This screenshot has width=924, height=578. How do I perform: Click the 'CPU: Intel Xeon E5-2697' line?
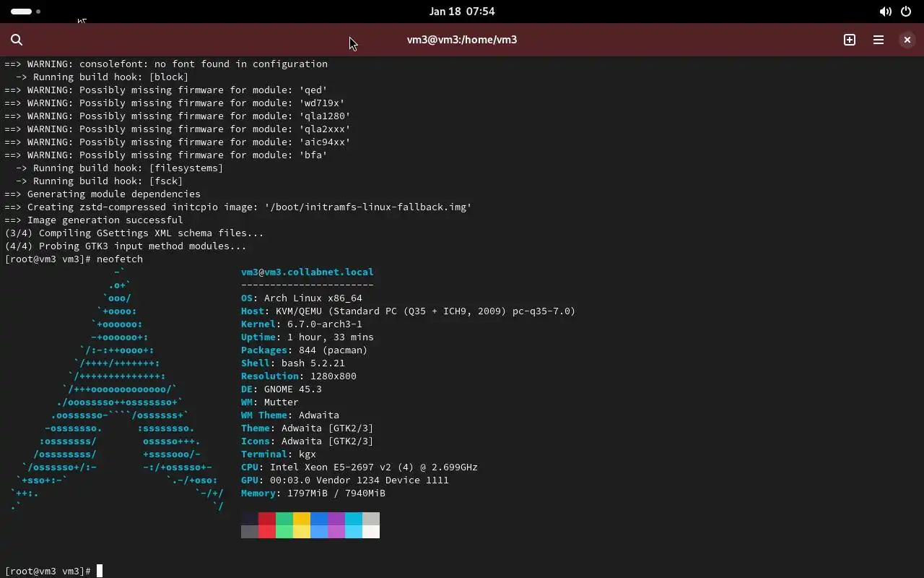[359, 467]
